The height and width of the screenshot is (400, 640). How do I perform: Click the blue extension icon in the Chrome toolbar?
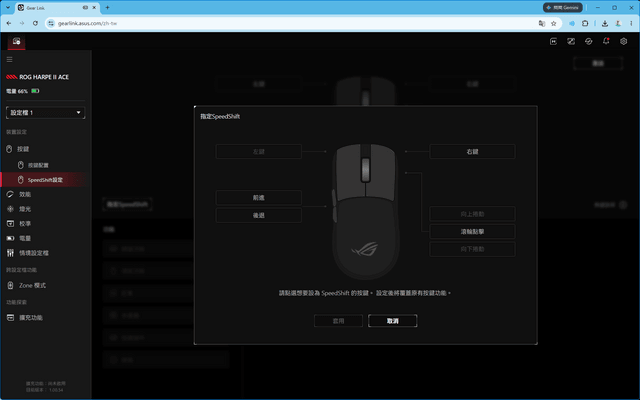(572, 23)
